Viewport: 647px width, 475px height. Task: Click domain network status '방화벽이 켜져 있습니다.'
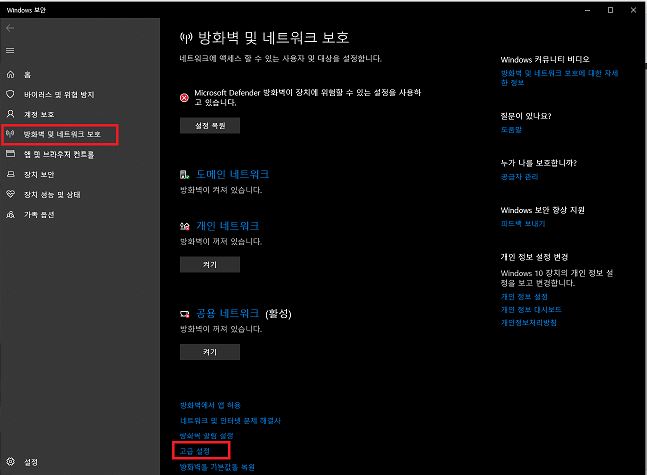221,190
